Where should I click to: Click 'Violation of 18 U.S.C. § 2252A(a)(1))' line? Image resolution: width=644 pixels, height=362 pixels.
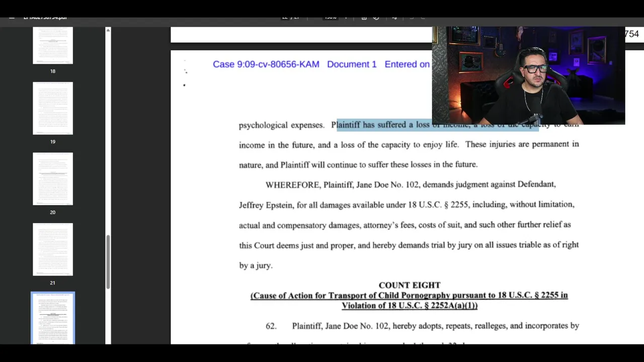click(x=409, y=306)
